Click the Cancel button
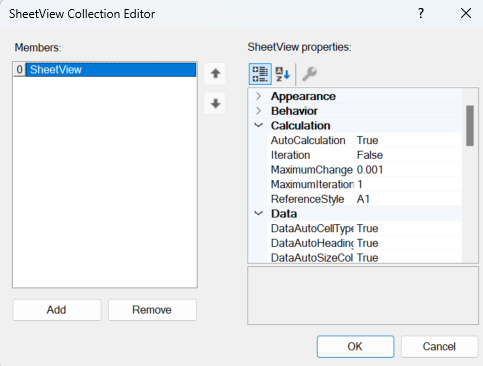The height and width of the screenshot is (366, 483). click(439, 346)
